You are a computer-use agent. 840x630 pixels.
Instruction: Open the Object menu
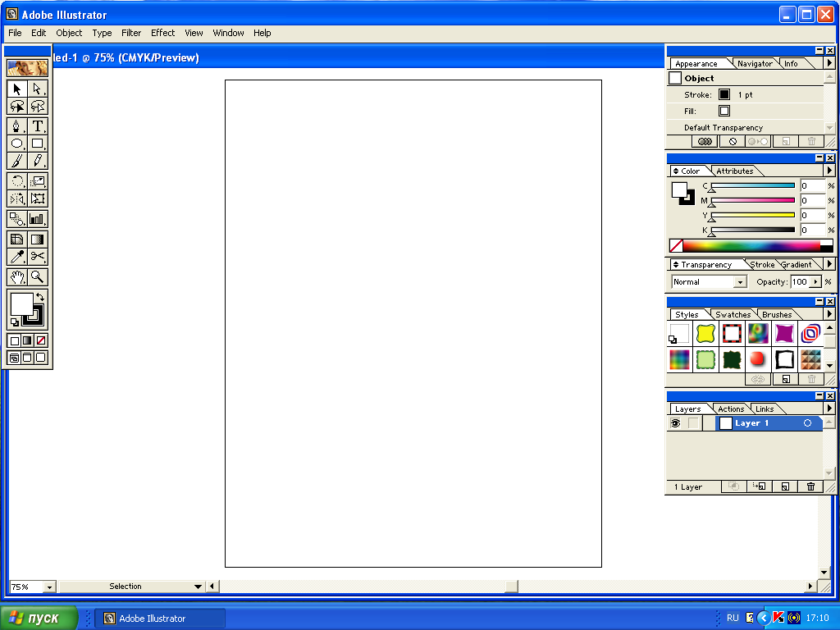tap(69, 33)
